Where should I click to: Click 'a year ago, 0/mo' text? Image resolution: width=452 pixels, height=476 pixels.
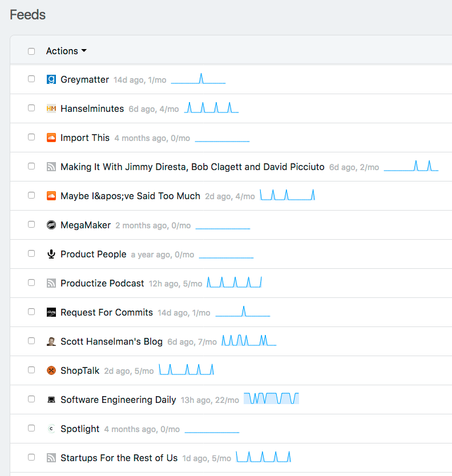point(163,255)
